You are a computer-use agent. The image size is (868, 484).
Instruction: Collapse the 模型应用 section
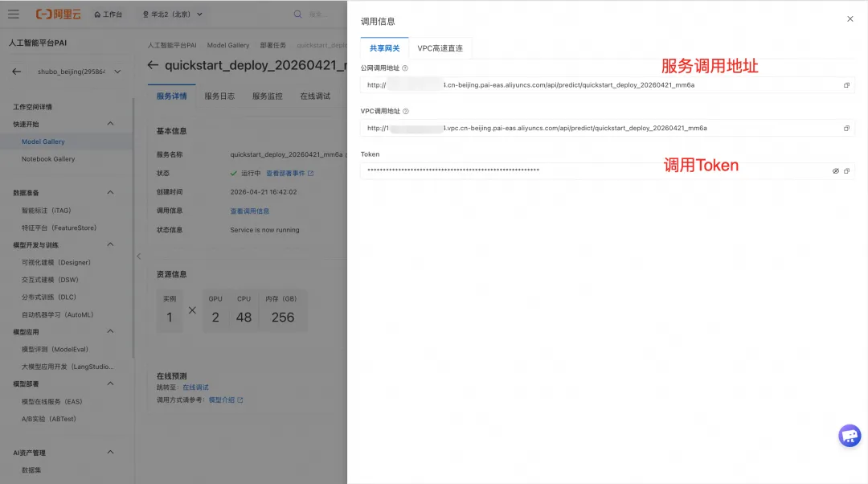pyautogui.click(x=110, y=332)
